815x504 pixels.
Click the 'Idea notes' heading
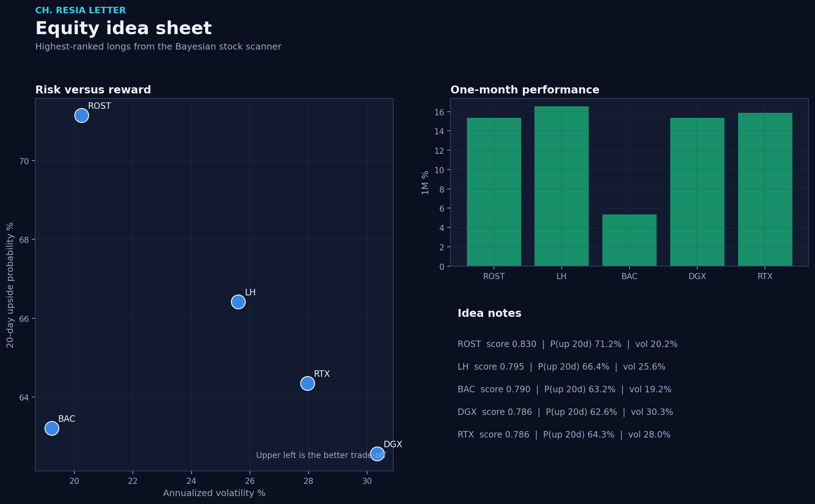coord(489,313)
